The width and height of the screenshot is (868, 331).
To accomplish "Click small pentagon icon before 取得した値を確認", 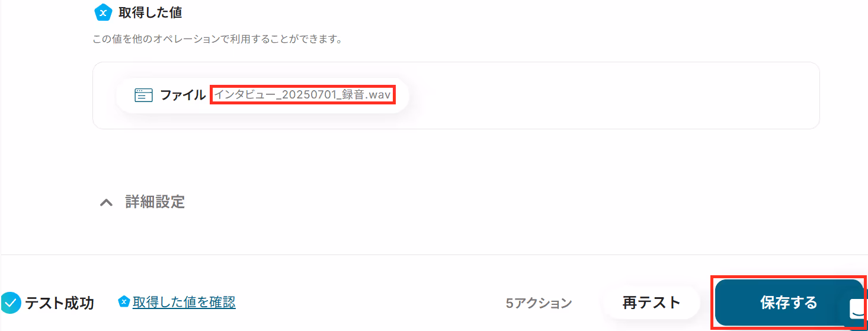I will tap(124, 302).
